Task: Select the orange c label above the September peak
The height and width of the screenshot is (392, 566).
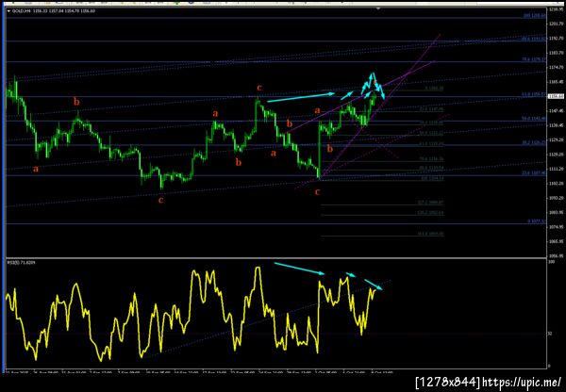Action: (x=259, y=88)
